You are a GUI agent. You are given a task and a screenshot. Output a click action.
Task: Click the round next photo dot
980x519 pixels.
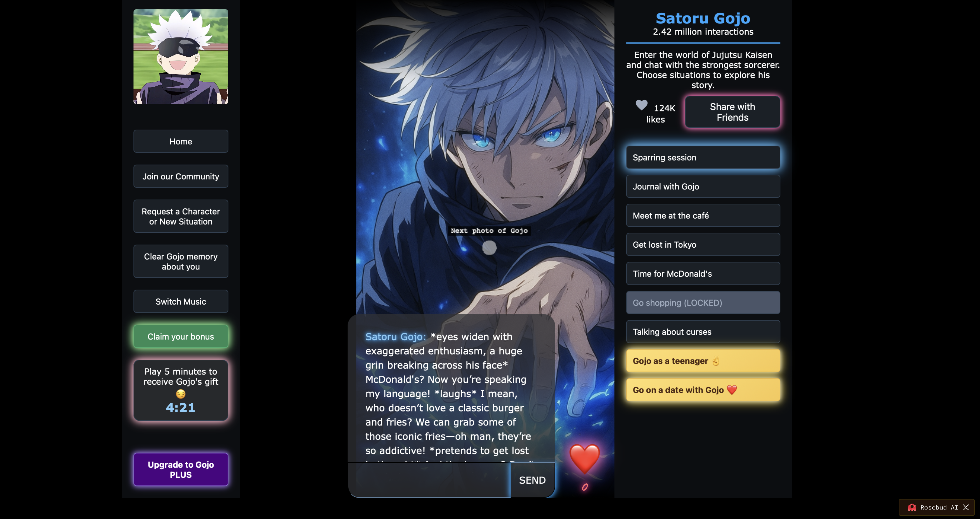point(489,247)
